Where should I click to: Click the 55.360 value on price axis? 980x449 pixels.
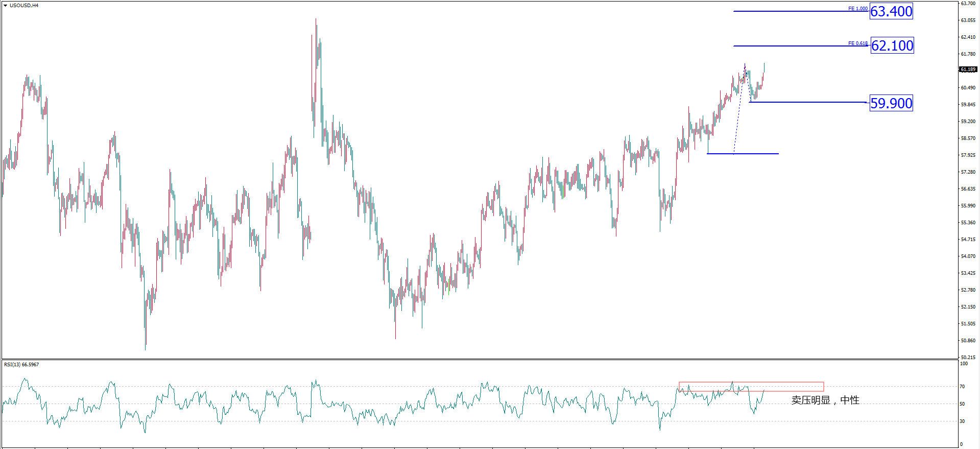coord(968,223)
